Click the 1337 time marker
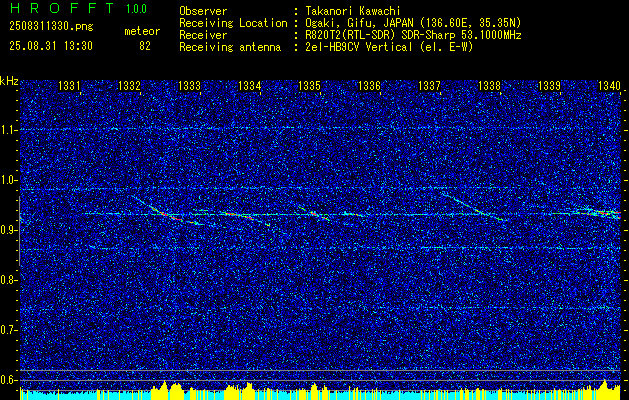The height and width of the screenshot is (400, 629). [x=429, y=85]
